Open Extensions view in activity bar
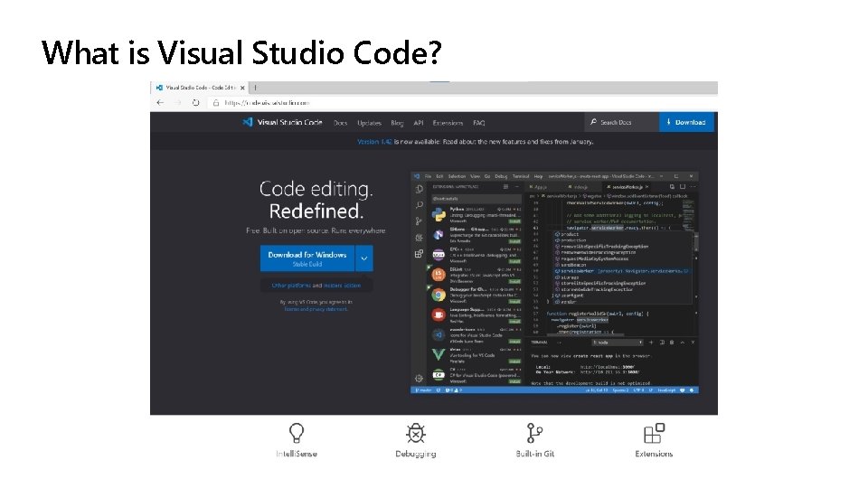 click(x=419, y=253)
